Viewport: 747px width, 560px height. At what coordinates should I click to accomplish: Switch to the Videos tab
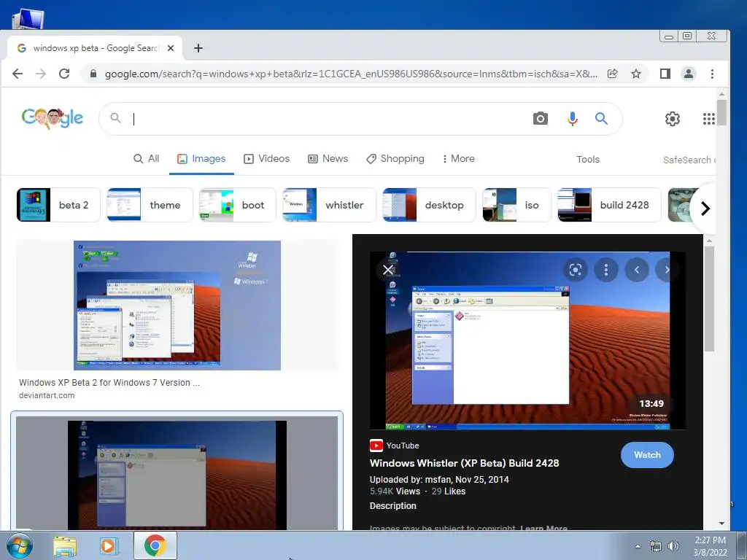(x=267, y=158)
